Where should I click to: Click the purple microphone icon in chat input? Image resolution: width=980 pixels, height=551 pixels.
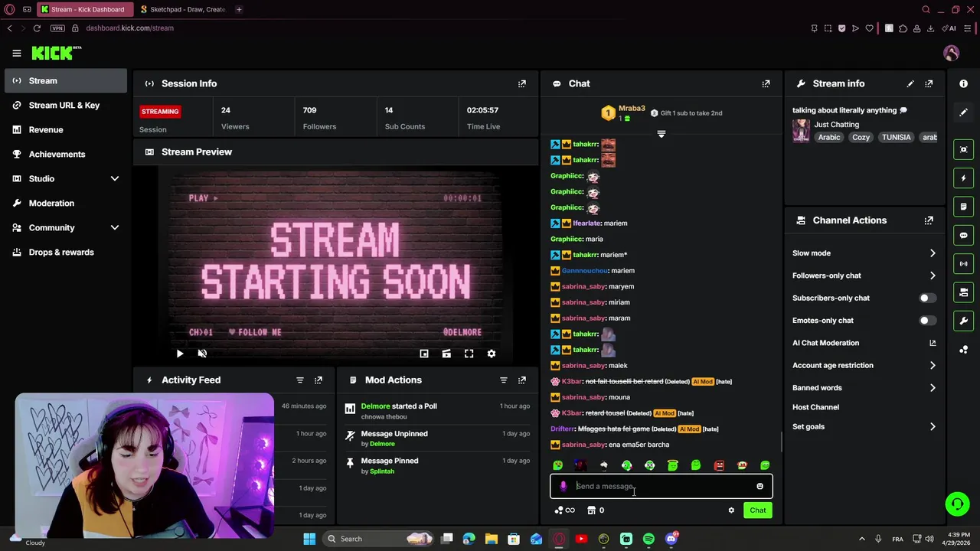tap(563, 486)
